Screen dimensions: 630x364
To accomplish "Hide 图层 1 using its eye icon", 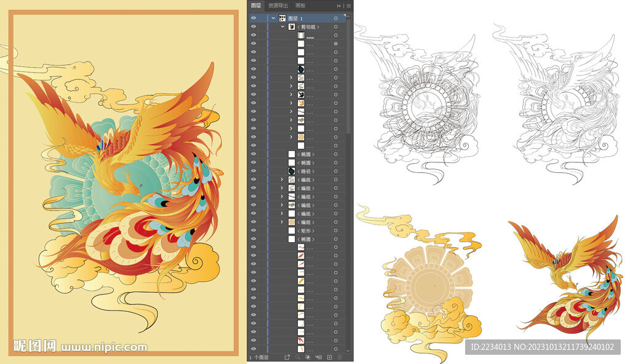I will 253,18.
